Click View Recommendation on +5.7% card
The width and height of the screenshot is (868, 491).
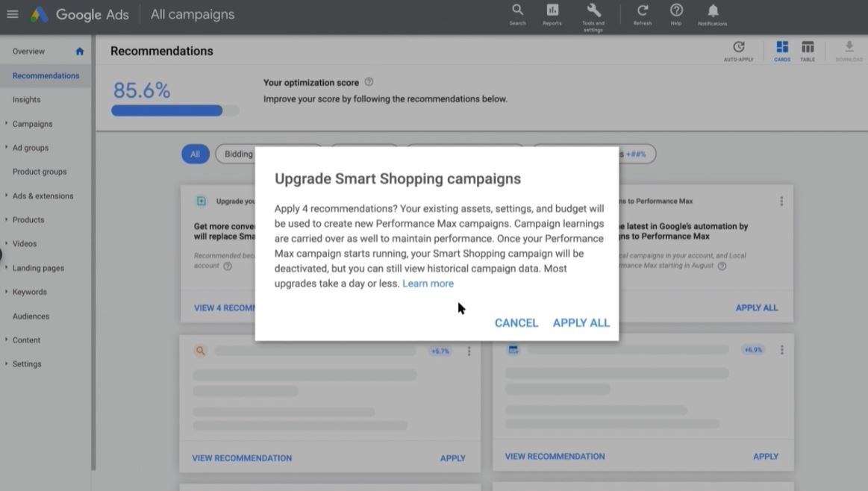pyautogui.click(x=242, y=458)
